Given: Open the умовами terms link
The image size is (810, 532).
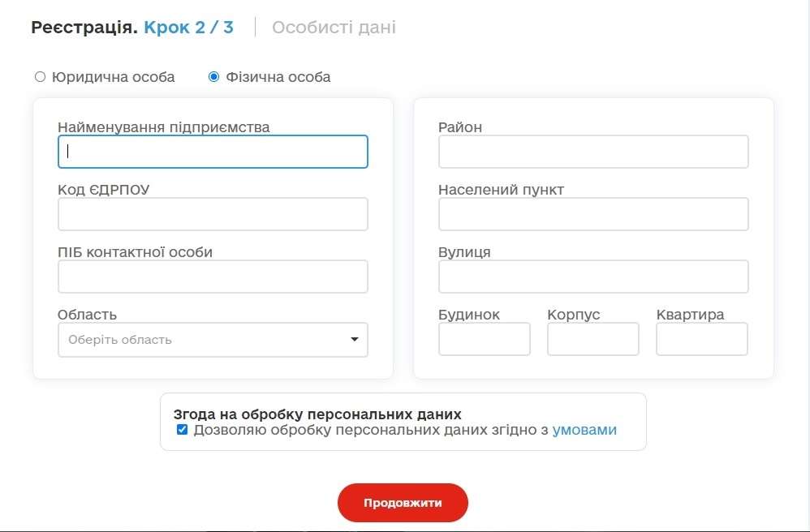Looking at the screenshot, I should [x=584, y=430].
